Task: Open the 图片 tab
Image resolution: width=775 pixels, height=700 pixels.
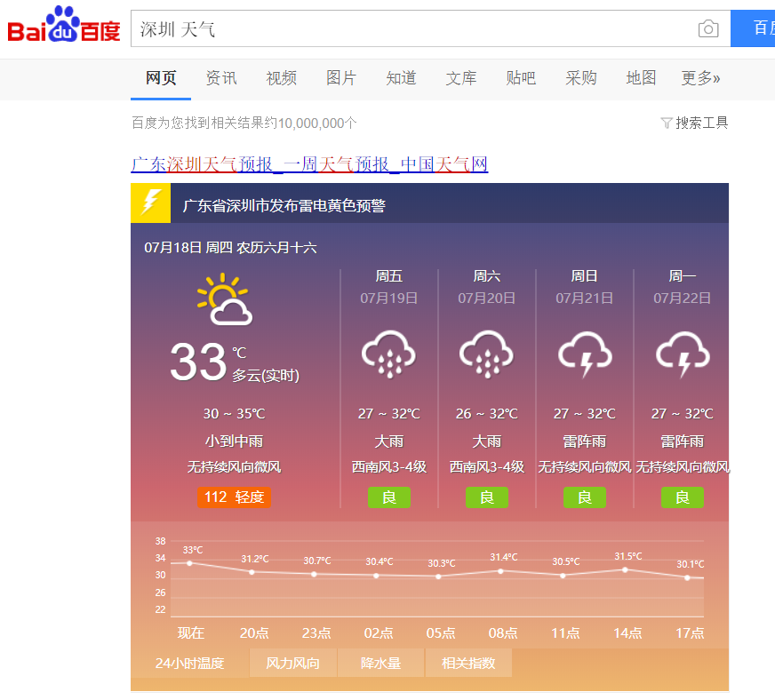Action: coord(341,78)
